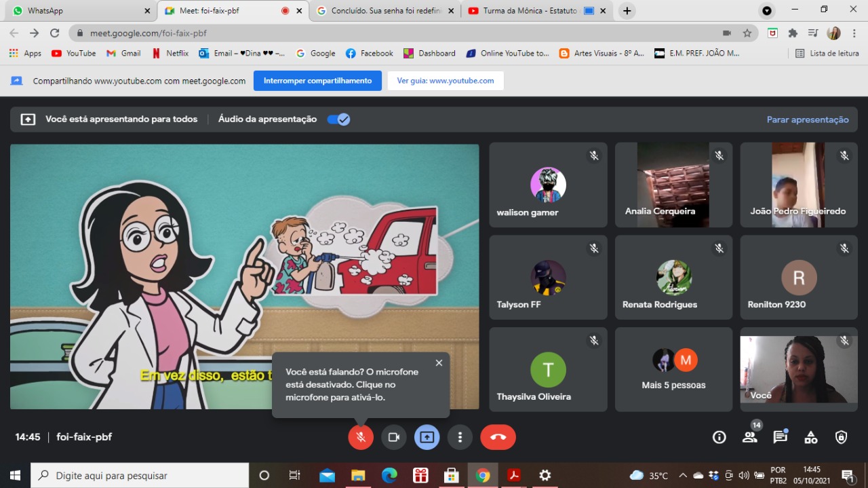Toggle the presentation audio switch

click(x=338, y=119)
